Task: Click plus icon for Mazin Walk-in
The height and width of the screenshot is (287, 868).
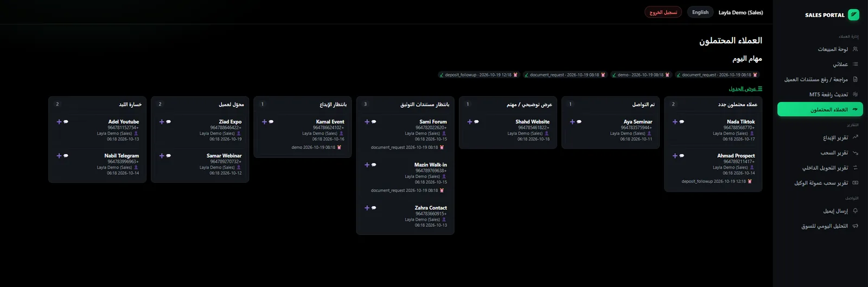Action: [367, 165]
